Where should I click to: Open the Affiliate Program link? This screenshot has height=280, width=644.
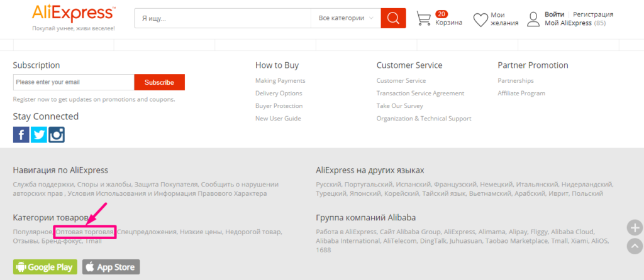point(521,93)
